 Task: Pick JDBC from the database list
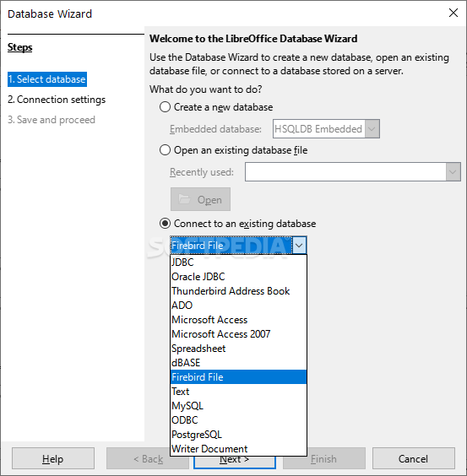click(x=238, y=262)
